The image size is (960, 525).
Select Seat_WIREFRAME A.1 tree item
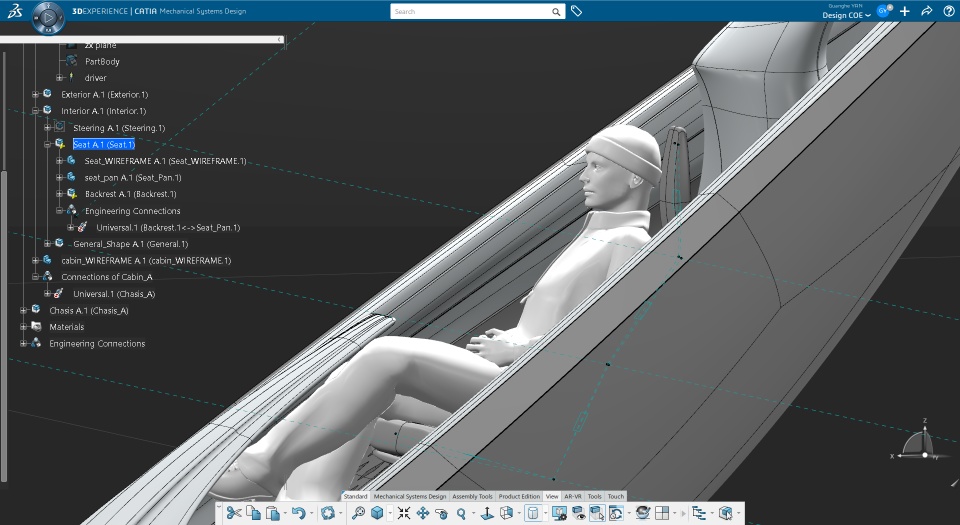pyautogui.click(x=165, y=161)
